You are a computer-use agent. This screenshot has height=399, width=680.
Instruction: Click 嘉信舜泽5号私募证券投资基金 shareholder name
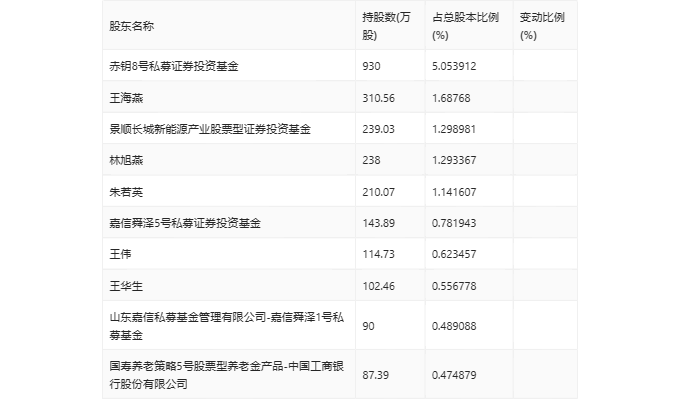(x=185, y=223)
